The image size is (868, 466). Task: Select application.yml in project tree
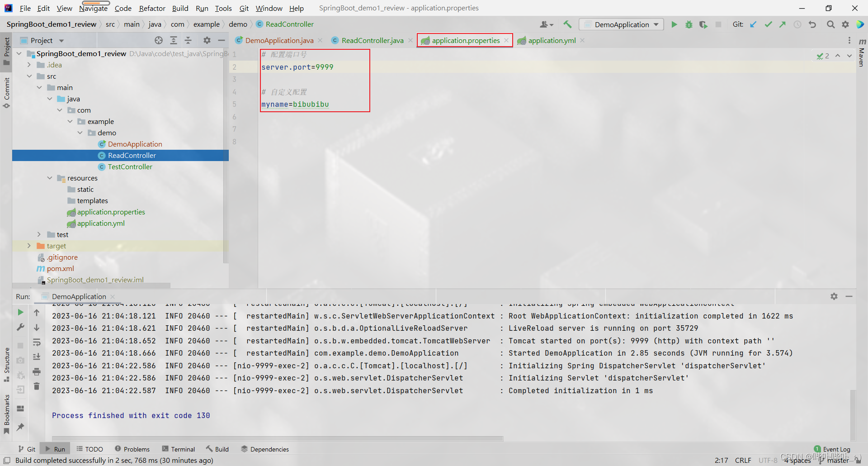(100, 223)
